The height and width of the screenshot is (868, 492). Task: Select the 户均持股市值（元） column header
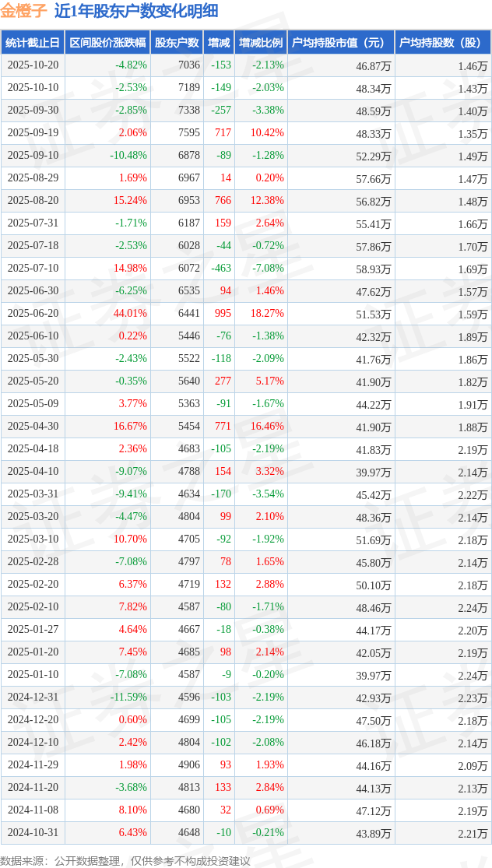341,43
